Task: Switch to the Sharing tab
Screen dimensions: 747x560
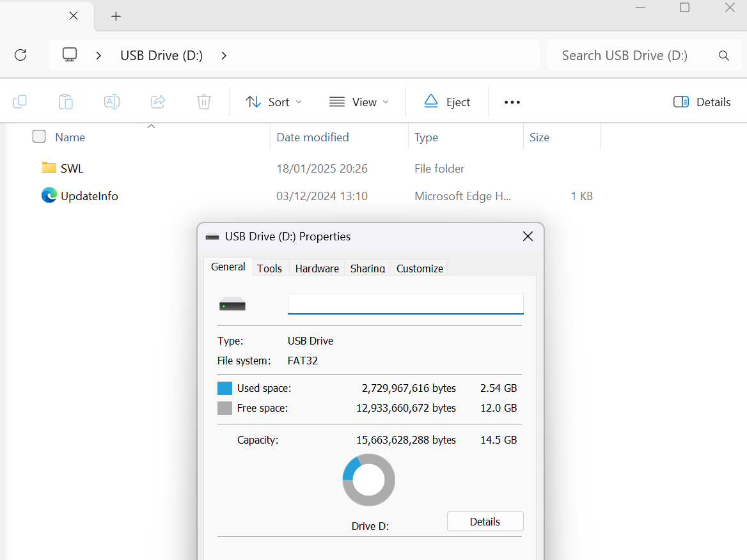Action: pos(367,268)
